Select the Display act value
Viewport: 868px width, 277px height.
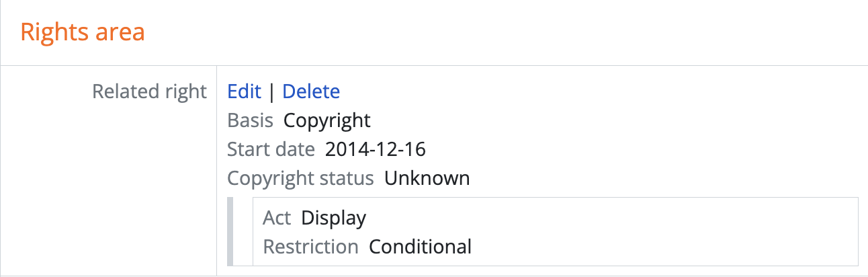coord(333,218)
